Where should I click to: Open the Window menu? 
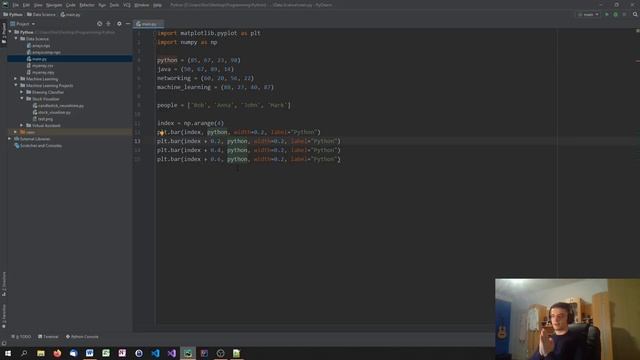click(x=142, y=5)
